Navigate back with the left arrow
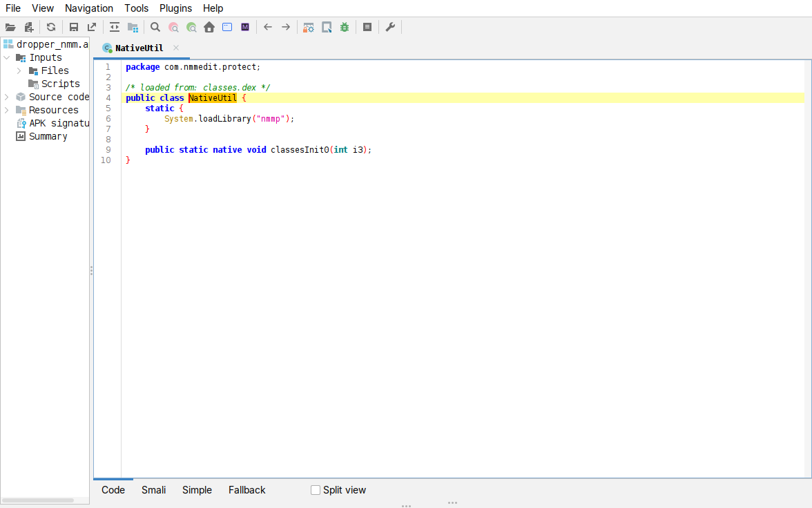 tap(268, 28)
